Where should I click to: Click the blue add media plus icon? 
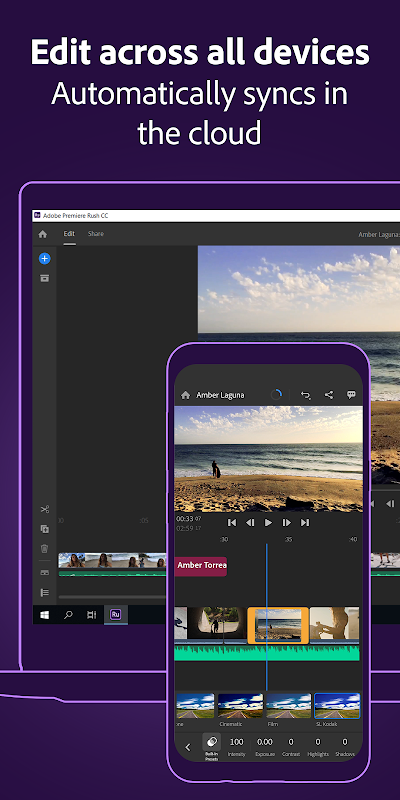(44, 259)
